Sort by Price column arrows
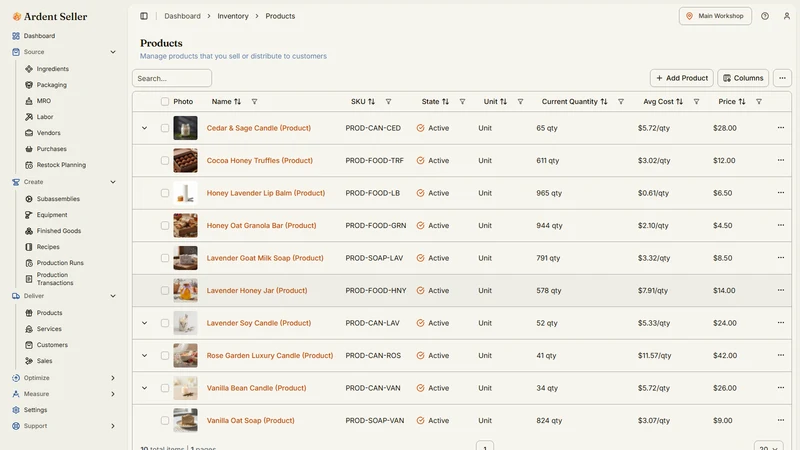 point(742,102)
